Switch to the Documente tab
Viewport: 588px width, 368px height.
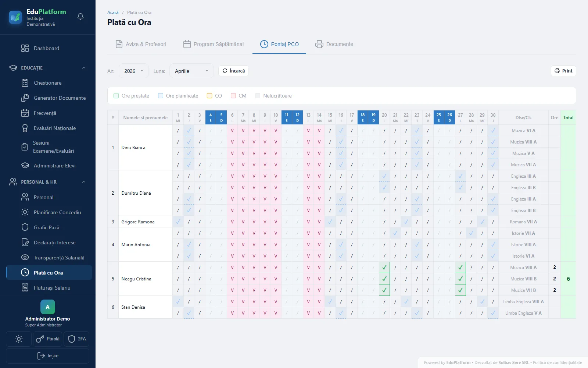click(x=334, y=44)
